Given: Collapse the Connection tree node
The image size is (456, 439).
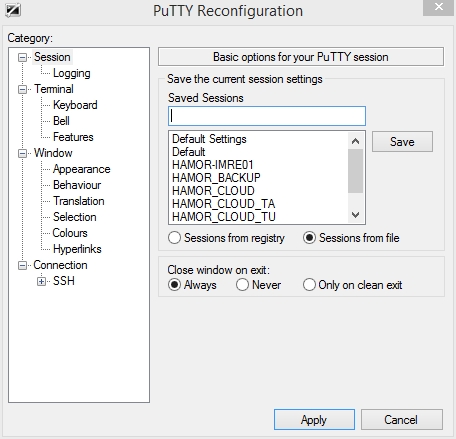Looking at the screenshot, I should pos(22,265).
